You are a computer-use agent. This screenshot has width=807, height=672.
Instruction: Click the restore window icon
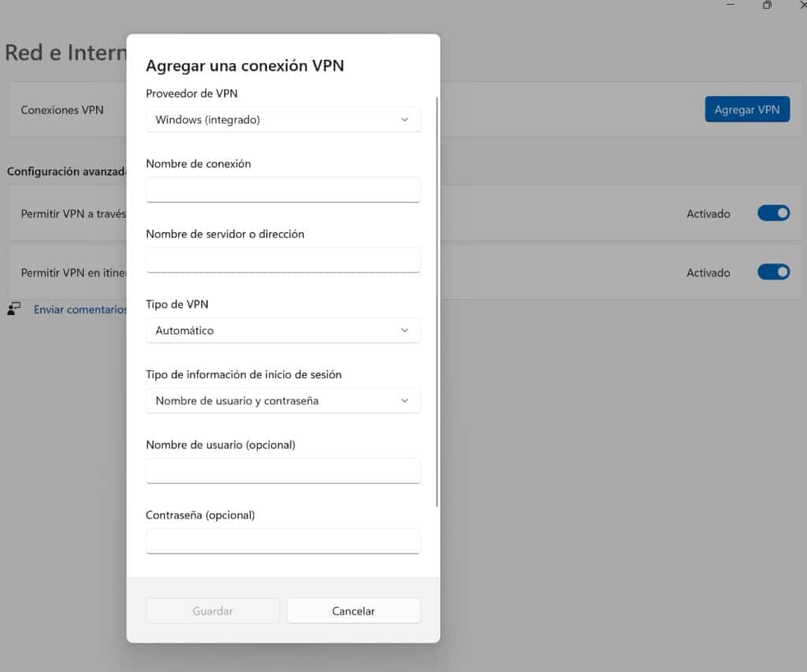[767, 6]
